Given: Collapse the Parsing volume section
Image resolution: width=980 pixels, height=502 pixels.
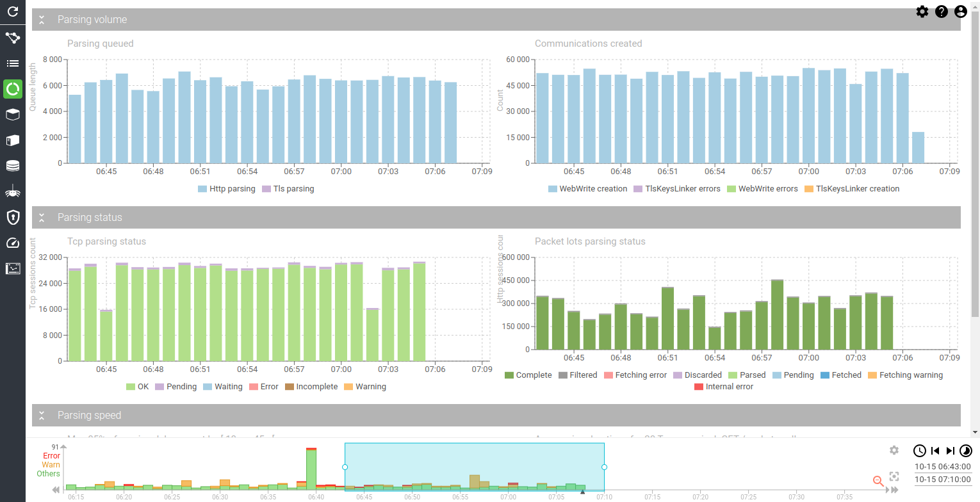Looking at the screenshot, I should pyautogui.click(x=42, y=20).
